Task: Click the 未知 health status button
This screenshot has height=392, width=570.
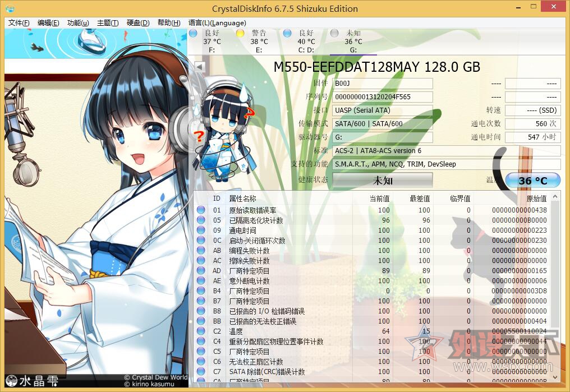Action: [383, 181]
